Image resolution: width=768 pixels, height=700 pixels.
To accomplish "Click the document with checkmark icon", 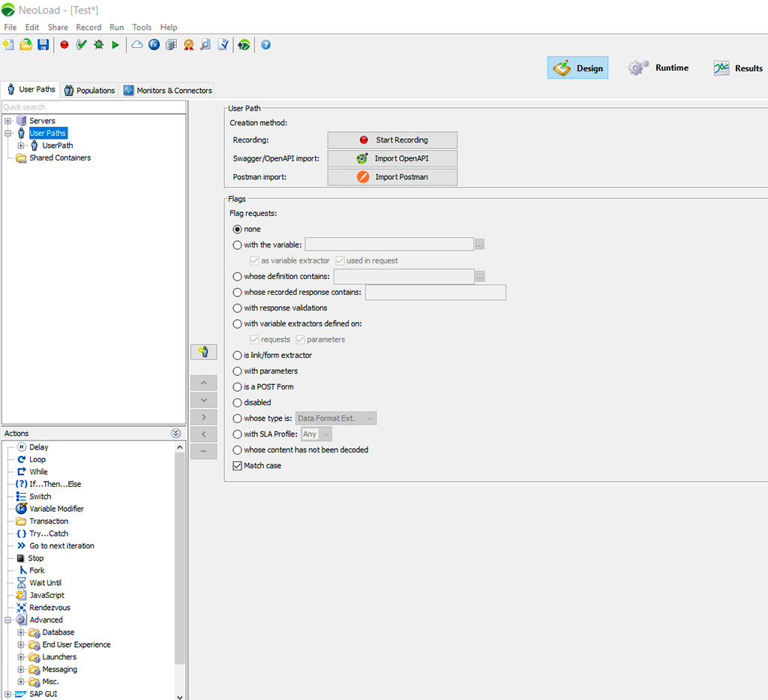I will click(x=223, y=45).
